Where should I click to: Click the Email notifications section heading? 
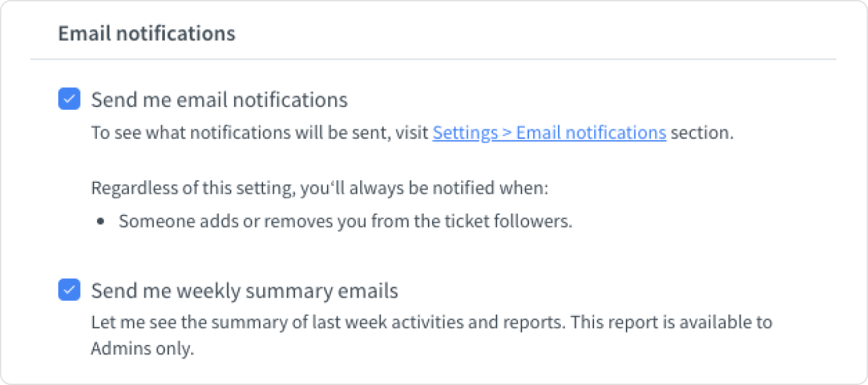click(146, 34)
